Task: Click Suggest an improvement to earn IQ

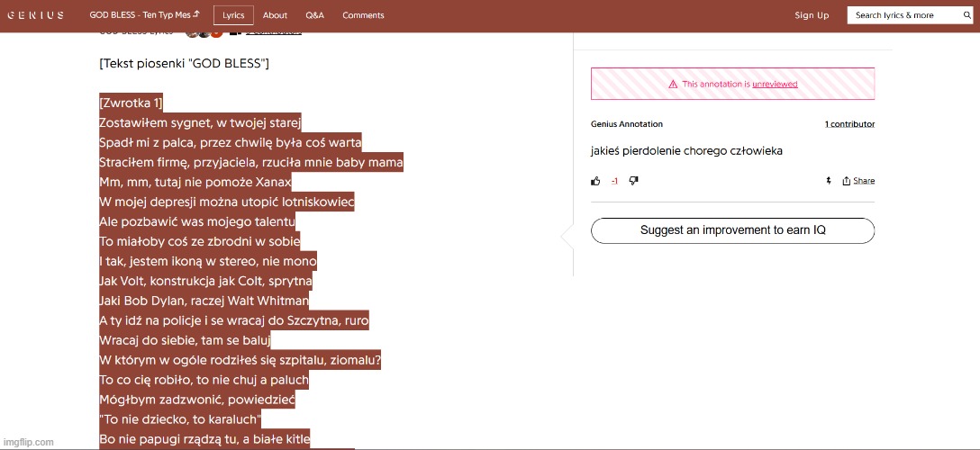Action: (x=732, y=230)
